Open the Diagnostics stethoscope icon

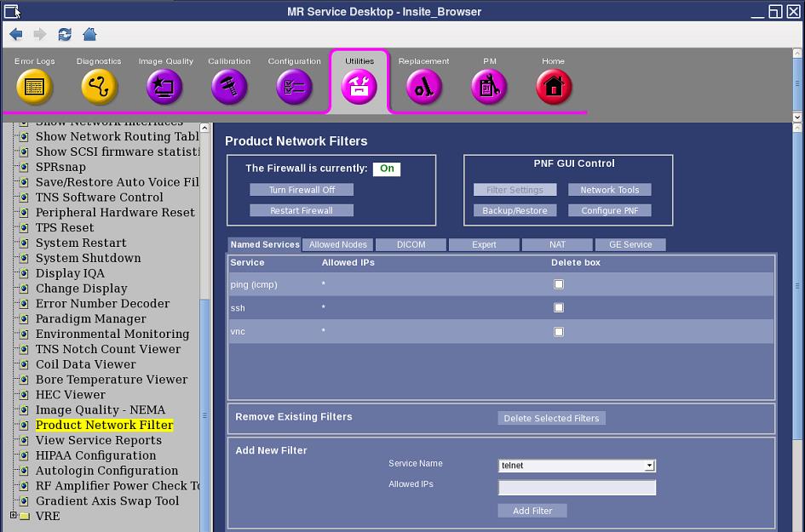[99, 87]
